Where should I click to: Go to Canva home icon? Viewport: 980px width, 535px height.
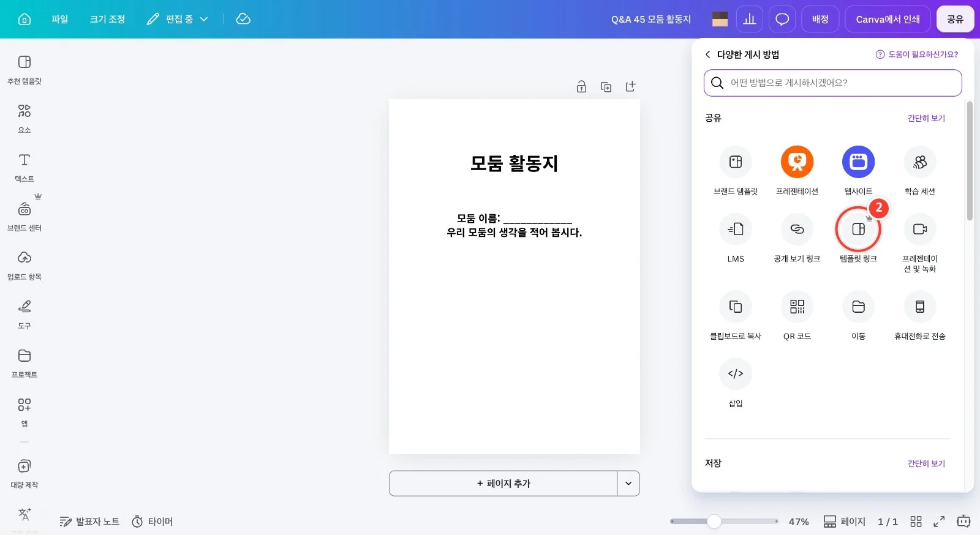tap(24, 19)
